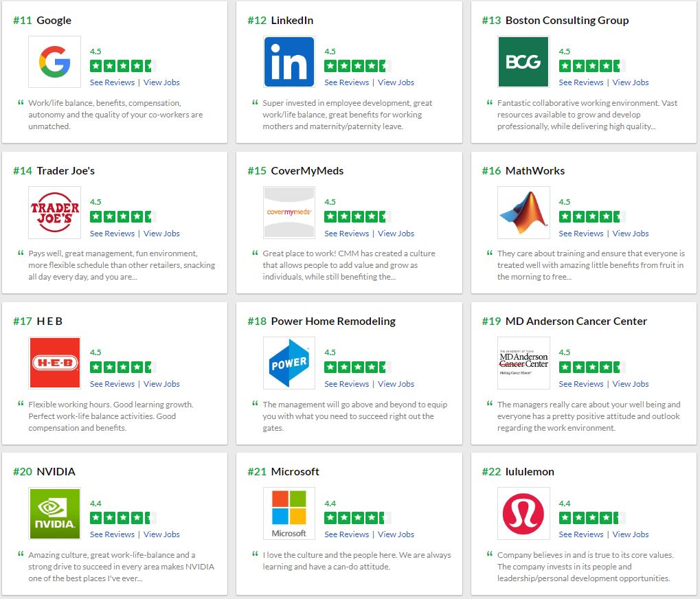700x599 pixels.
Task: Click the #15 CoverMyMeds heading
Action: click(x=295, y=170)
